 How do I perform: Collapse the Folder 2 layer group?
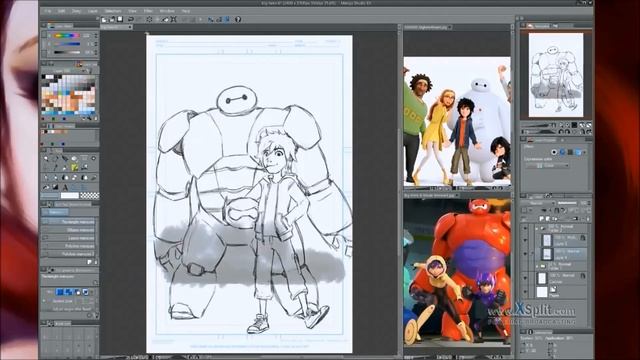536,228
